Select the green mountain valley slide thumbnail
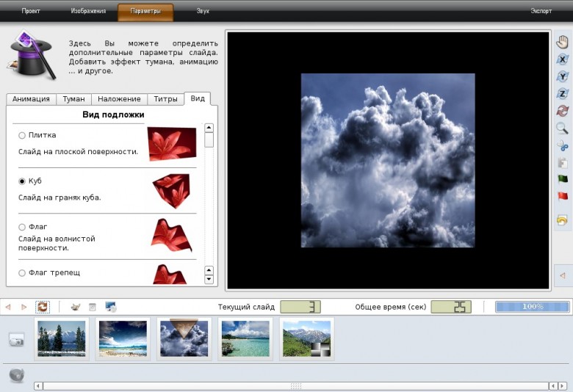The image size is (573, 392). coord(306,339)
